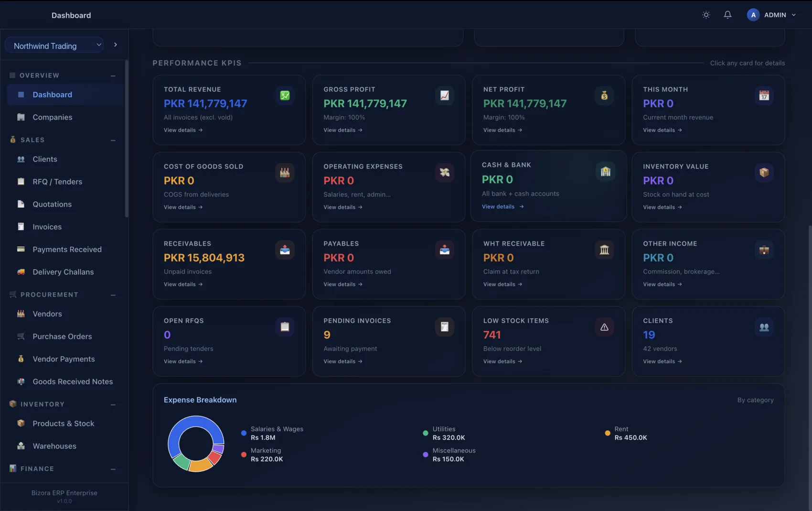Click View details under Receivables

pyautogui.click(x=183, y=284)
